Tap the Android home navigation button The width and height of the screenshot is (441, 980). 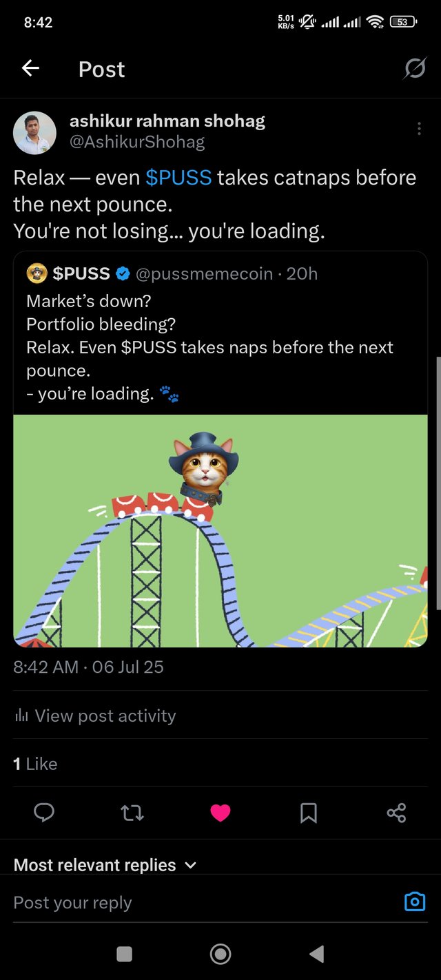(220, 954)
